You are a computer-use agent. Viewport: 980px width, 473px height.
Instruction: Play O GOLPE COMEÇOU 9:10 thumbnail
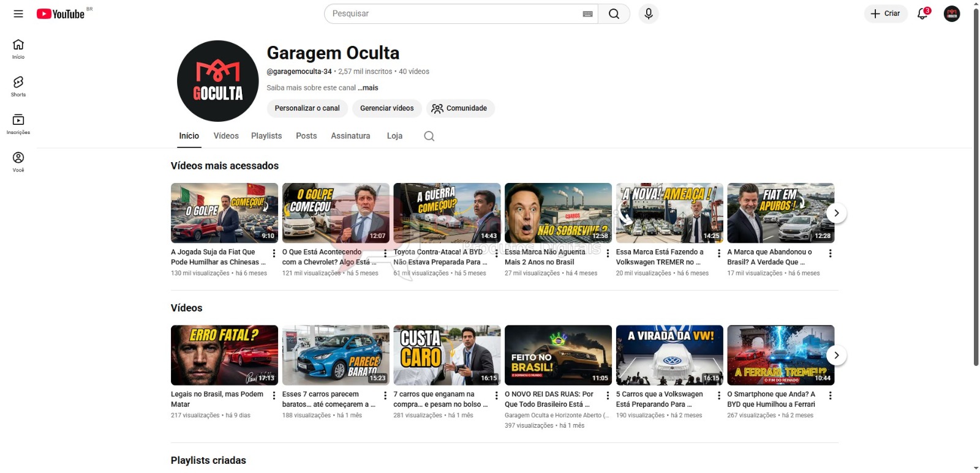224,213
